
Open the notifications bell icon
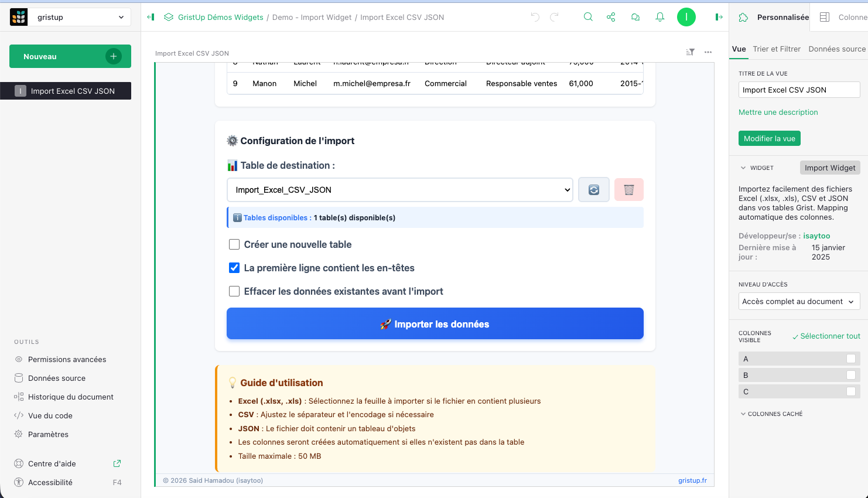[660, 17]
